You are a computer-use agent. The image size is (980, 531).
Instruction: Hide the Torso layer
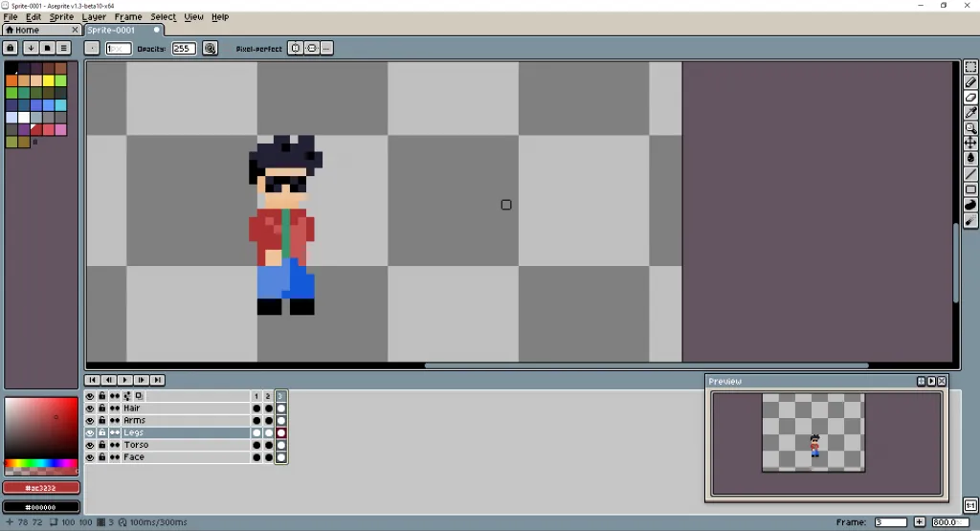pos(90,446)
